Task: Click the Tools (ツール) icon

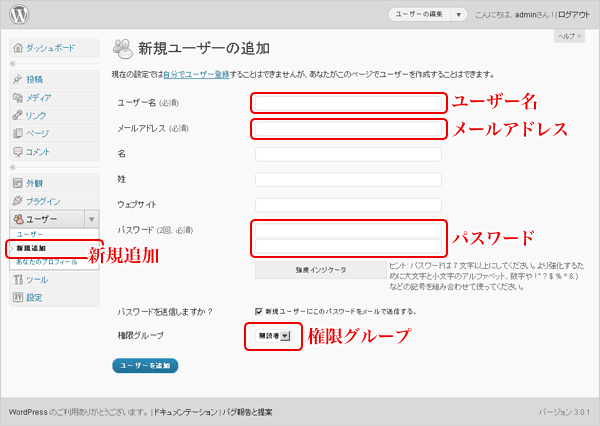Action: pos(18,279)
